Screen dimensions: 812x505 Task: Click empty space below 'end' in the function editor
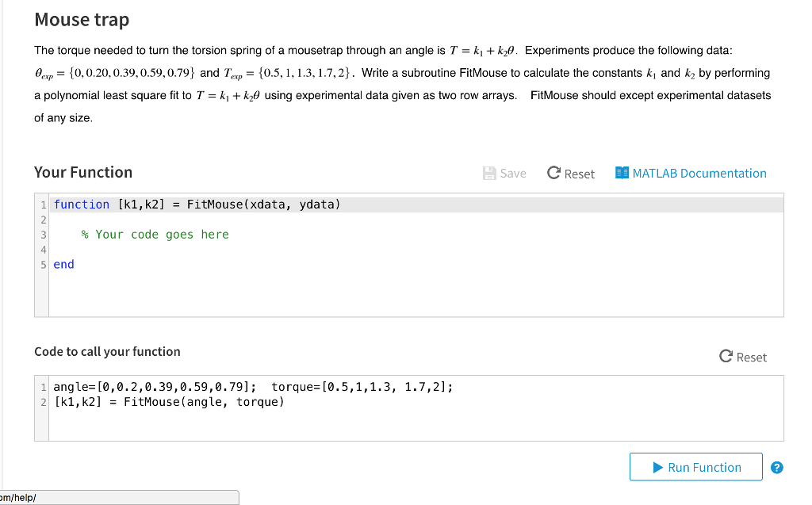pos(396,295)
